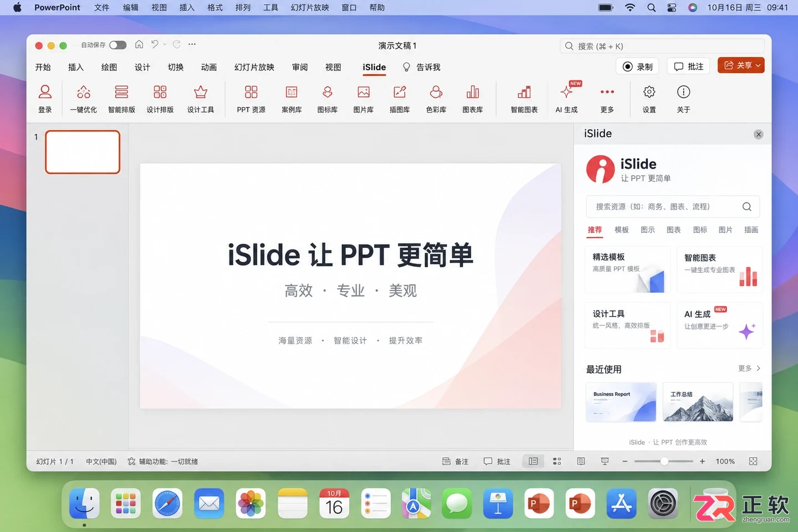Zoom in with the plus button
Viewport: 798px width, 532px height.
click(702, 461)
